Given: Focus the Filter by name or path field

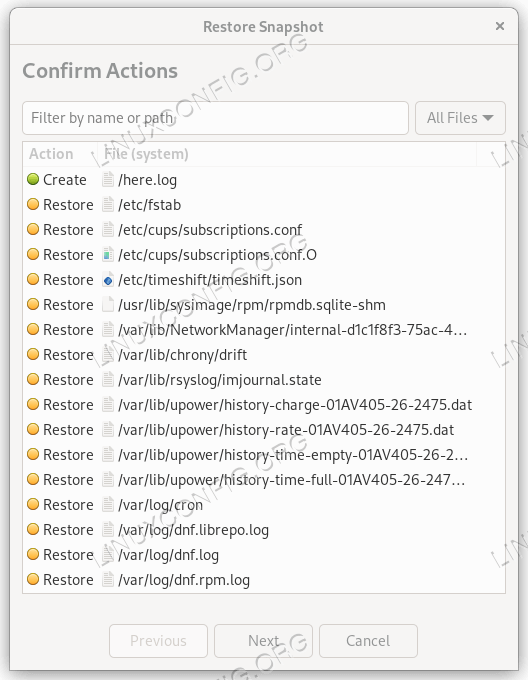Looking at the screenshot, I should tap(215, 118).
